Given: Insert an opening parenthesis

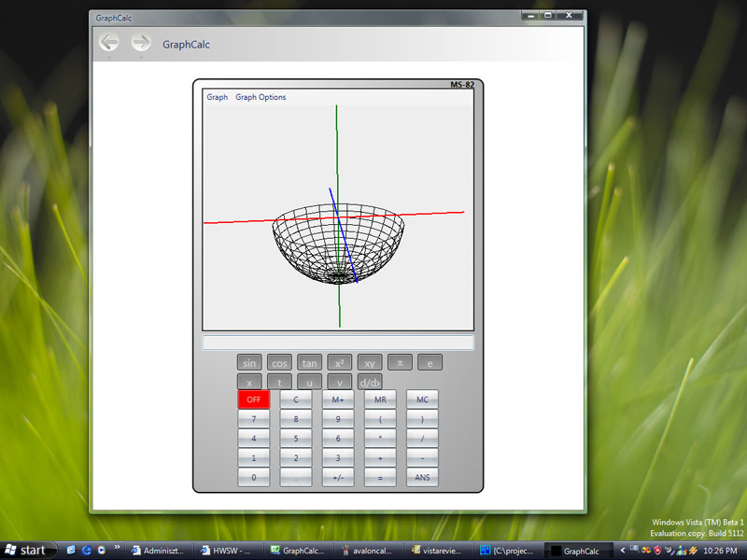Looking at the screenshot, I should (x=380, y=419).
